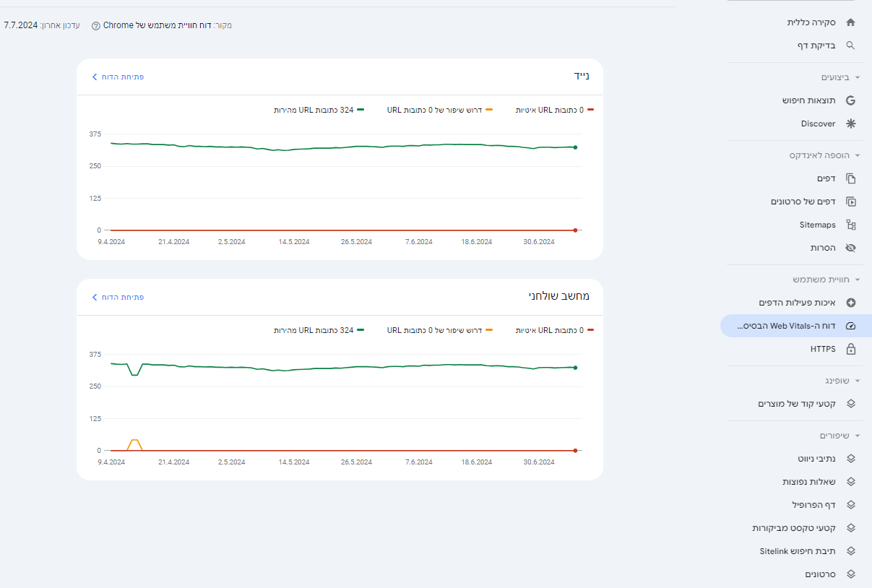
Task: Open the Google search results icon
Action: pos(850,100)
